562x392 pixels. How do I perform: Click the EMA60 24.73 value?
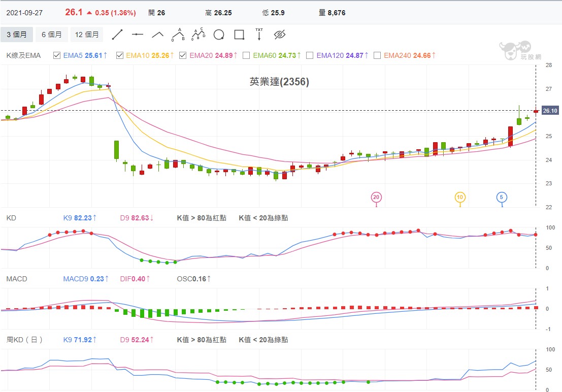tap(277, 55)
